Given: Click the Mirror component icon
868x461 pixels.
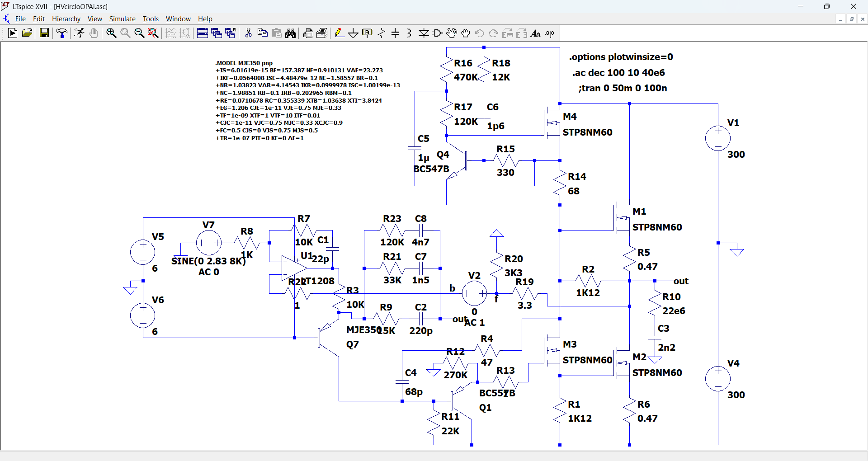Looking at the screenshot, I should click(x=522, y=33).
